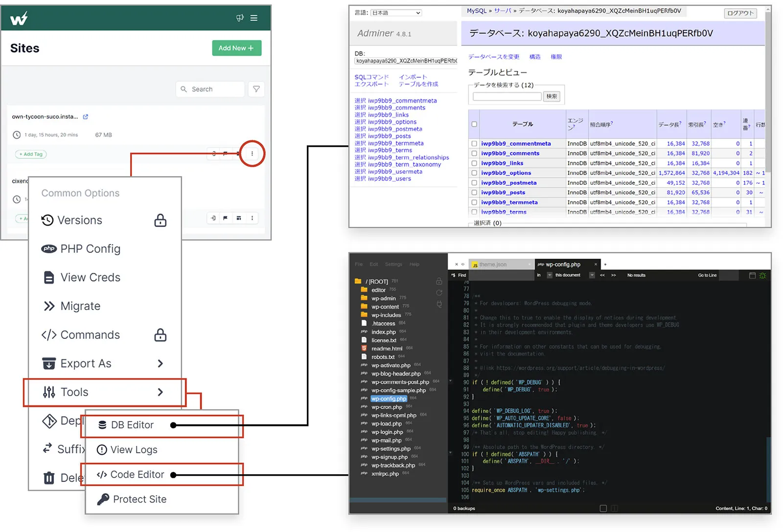Click the refresh icon in the file tree panel
Screen dimensions: 783x532
click(439, 292)
